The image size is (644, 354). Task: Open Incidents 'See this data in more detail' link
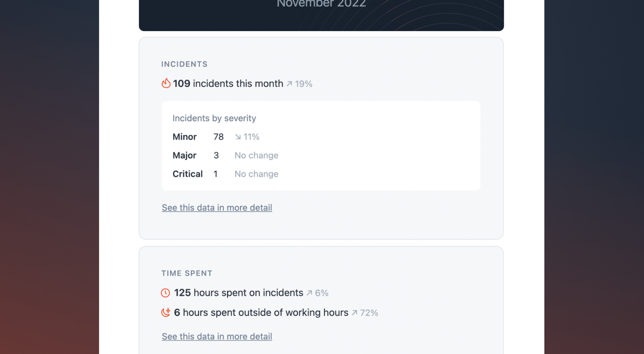pos(217,208)
